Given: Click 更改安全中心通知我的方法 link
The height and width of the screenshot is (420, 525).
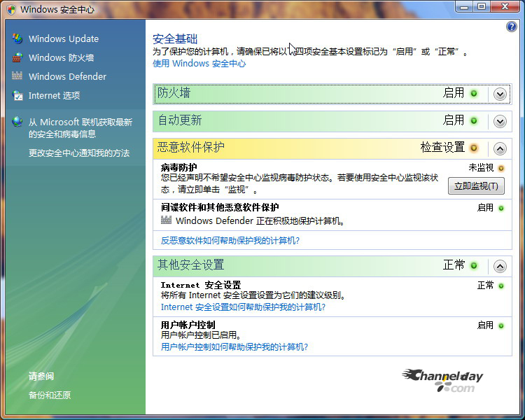Looking at the screenshot, I should point(79,153).
